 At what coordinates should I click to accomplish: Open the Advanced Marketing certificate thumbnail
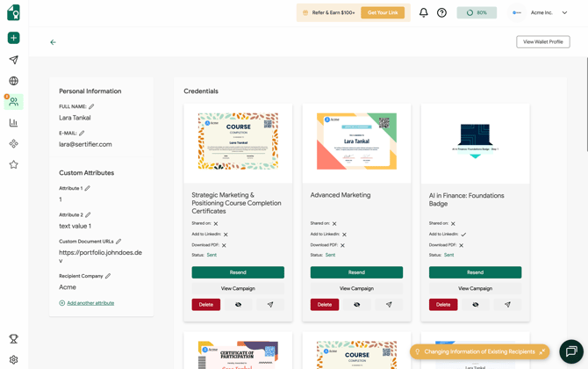[x=356, y=141]
